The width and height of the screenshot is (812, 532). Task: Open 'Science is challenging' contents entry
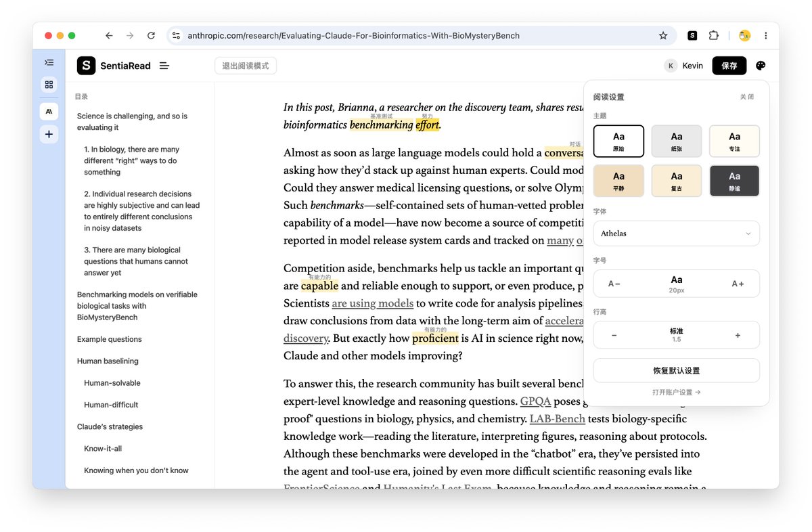(x=133, y=122)
